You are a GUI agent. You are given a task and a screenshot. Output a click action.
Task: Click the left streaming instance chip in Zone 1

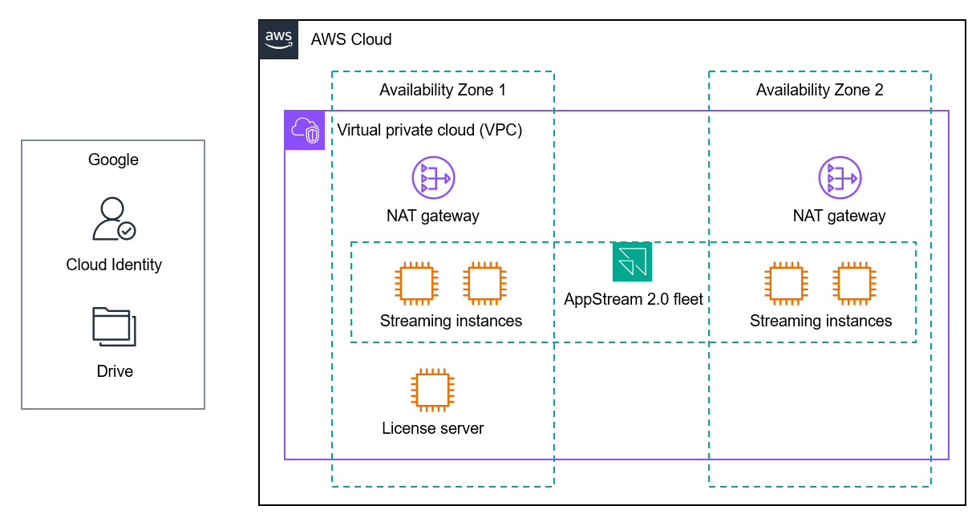[417, 282]
